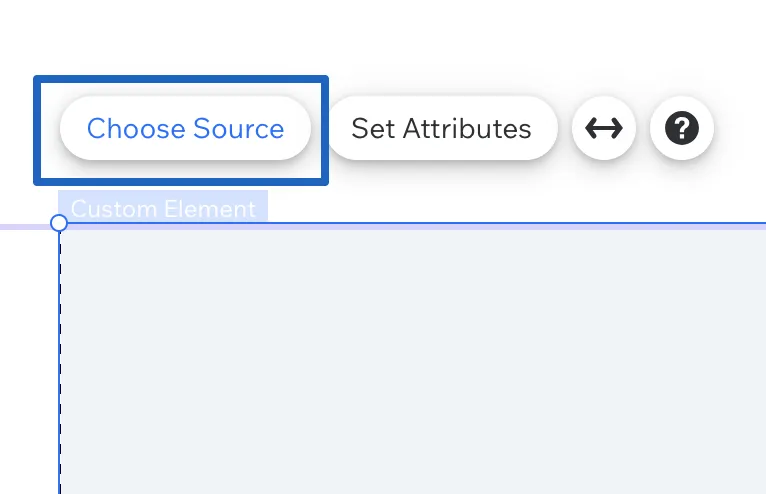Click the dashed left edge of the element
766x494 pixels.
60,362
